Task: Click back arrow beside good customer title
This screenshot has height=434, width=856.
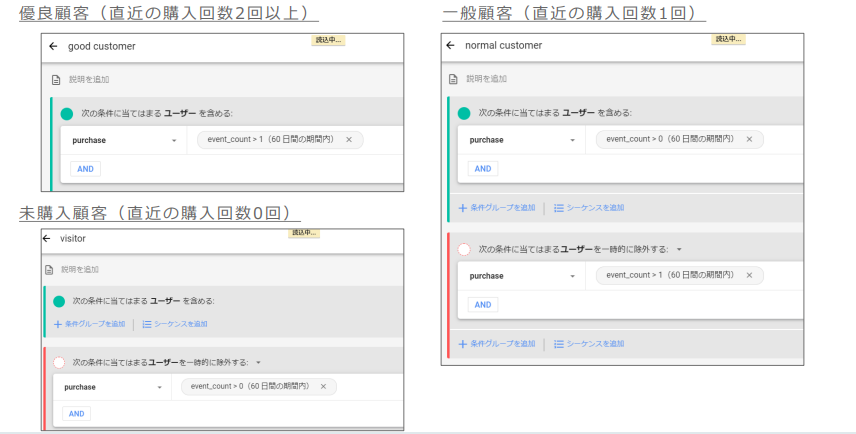Action: pyautogui.click(x=53, y=46)
